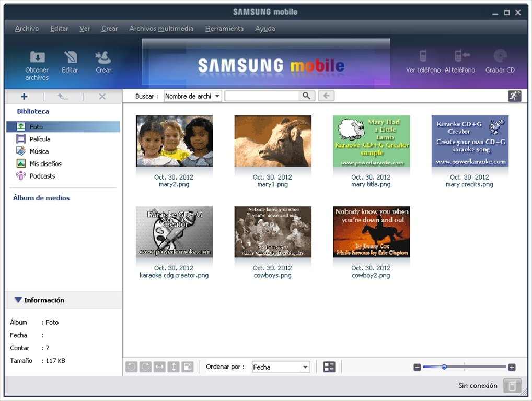Click the Obtener archivos icon
Viewport: 532px width, 401px height.
pyautogui.click(x=37, y=57)
